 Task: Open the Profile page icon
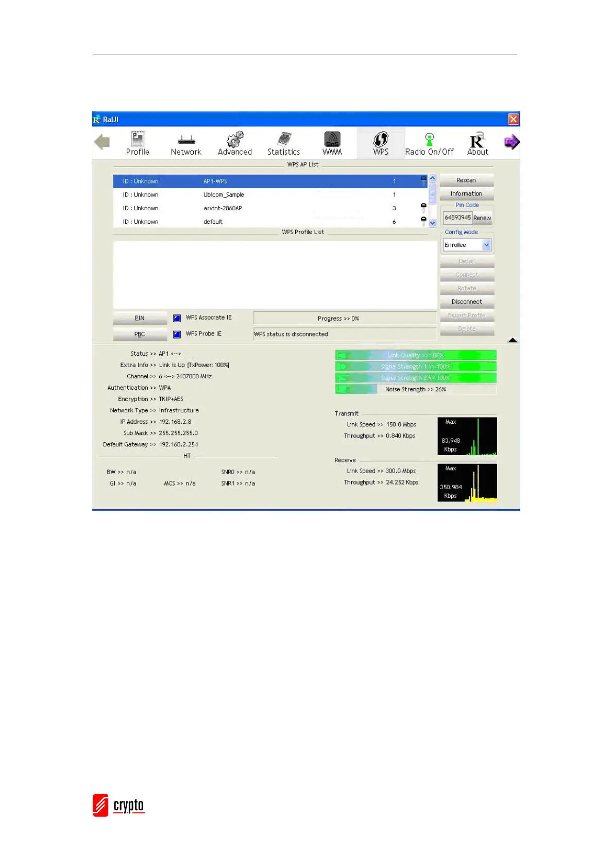(x=138, y=143)
